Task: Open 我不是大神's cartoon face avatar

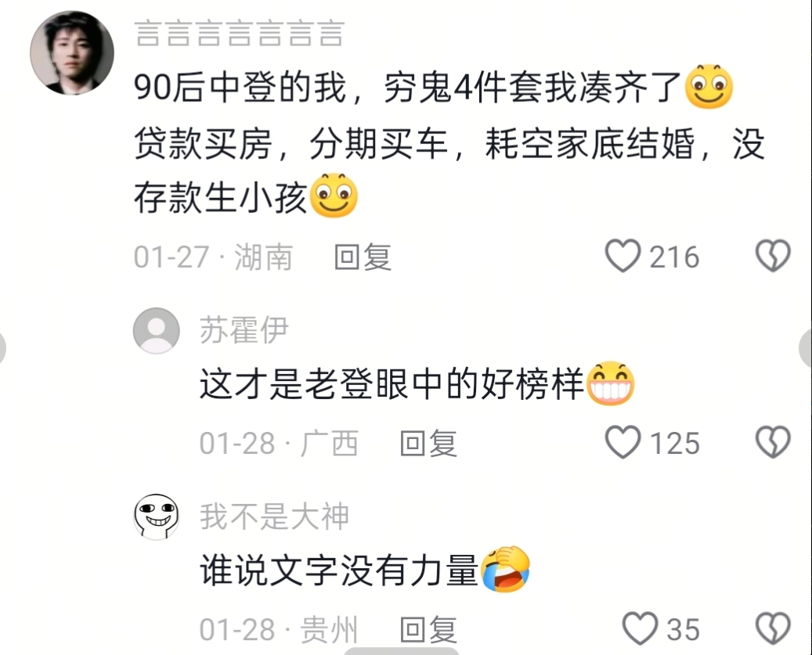Action: [157, 516]
